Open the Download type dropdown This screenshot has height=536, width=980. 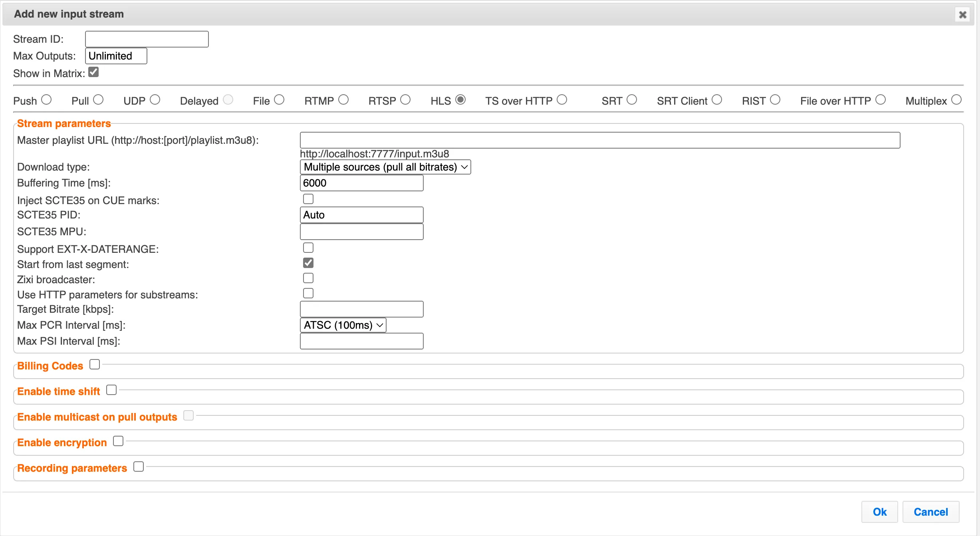[385, 167]
